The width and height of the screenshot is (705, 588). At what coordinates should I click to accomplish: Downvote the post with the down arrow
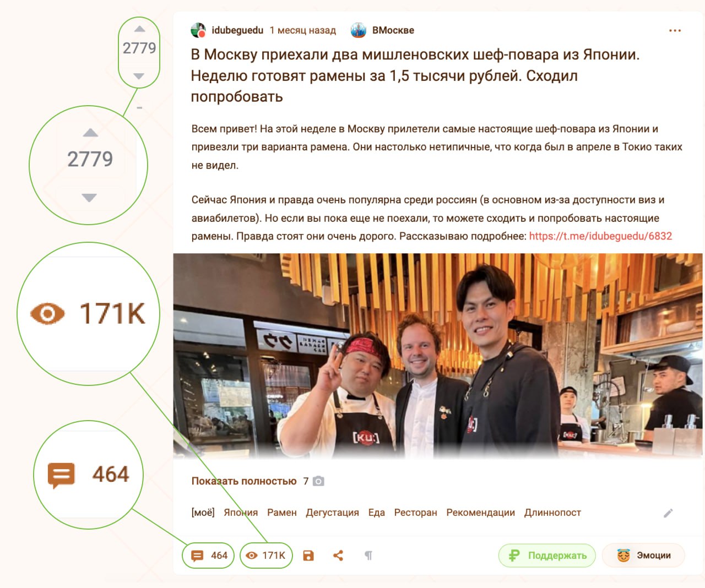coord(139,76)
